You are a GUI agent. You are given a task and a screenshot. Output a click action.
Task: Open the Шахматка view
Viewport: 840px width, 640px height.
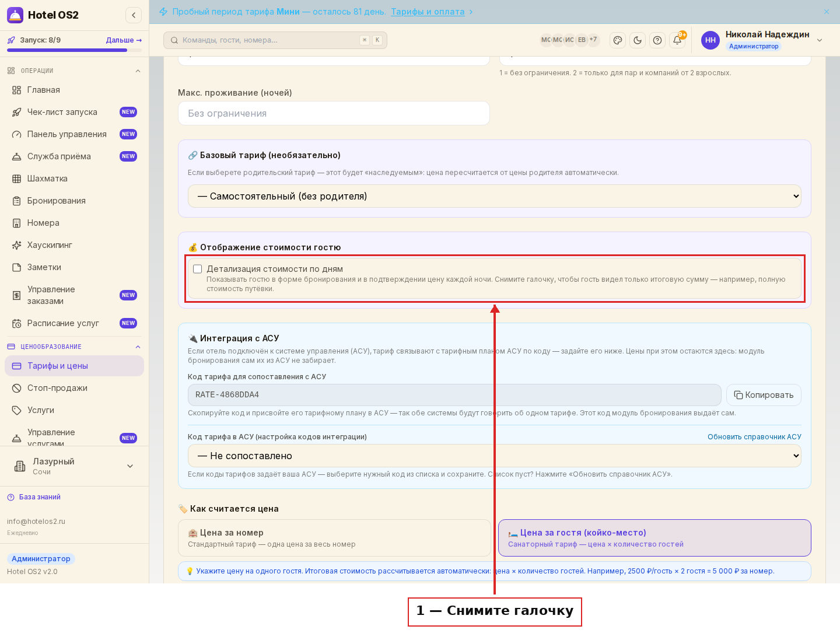74,179
